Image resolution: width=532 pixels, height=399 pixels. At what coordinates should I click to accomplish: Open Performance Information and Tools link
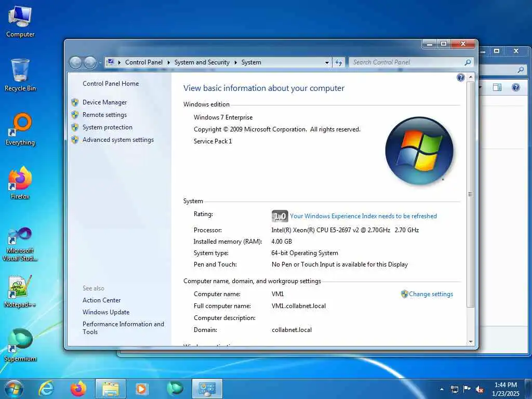tap(123, 328)
